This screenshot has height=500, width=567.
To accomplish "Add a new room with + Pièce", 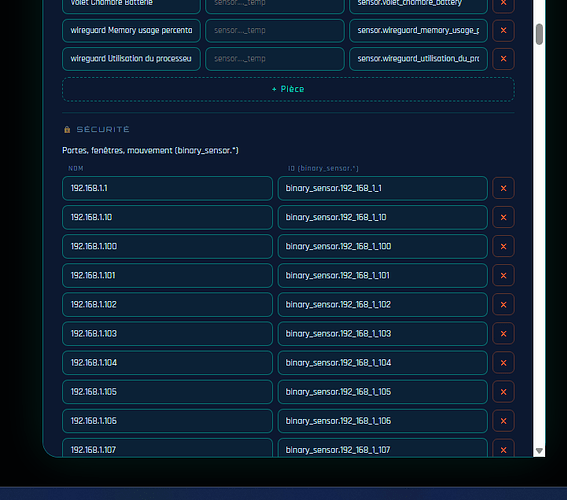I will [x=288, y=89].
